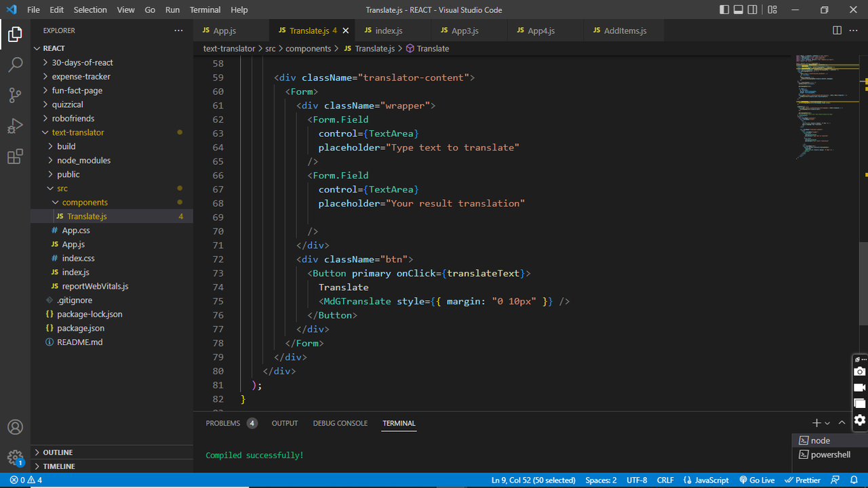Viewport: 868px width, 488px height.
Task: Open the Extensions view
Action: pos(15,157)
